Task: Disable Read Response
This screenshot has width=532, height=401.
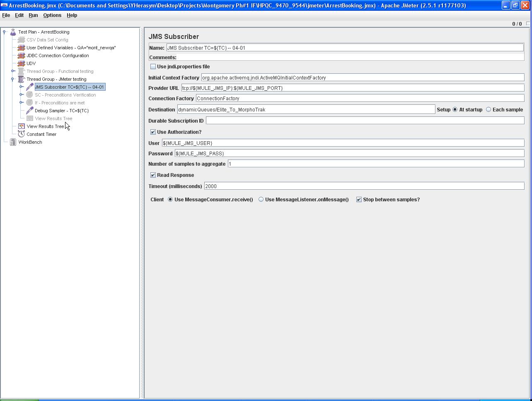Action: pos(153,175)
